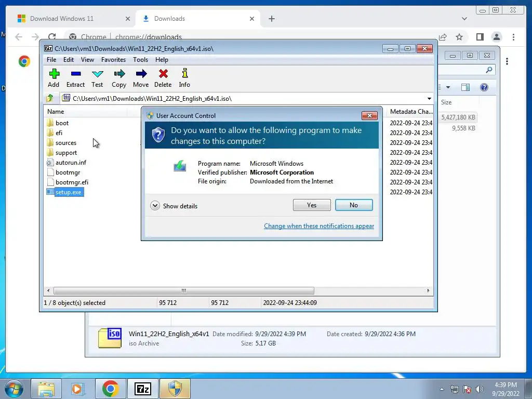Reload the Chrome page

click(x=51, y=37)
